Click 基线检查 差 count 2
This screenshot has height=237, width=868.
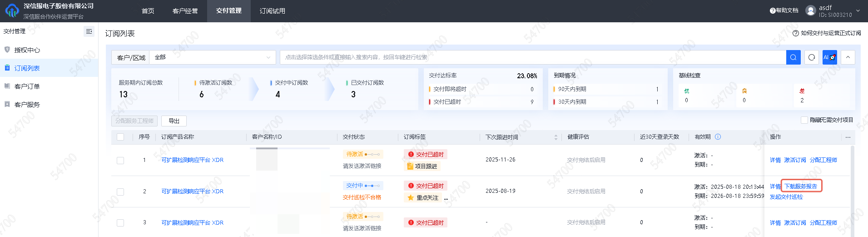[802, 100]
